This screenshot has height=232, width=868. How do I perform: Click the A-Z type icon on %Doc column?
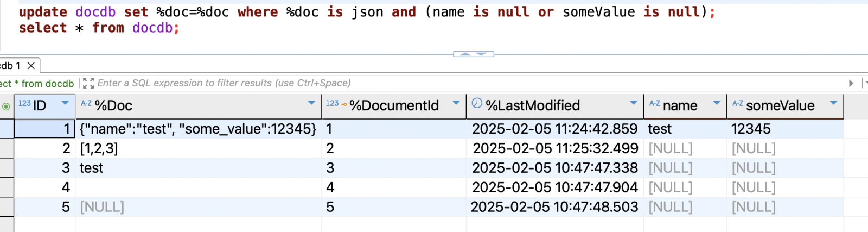tap(86, 103)
